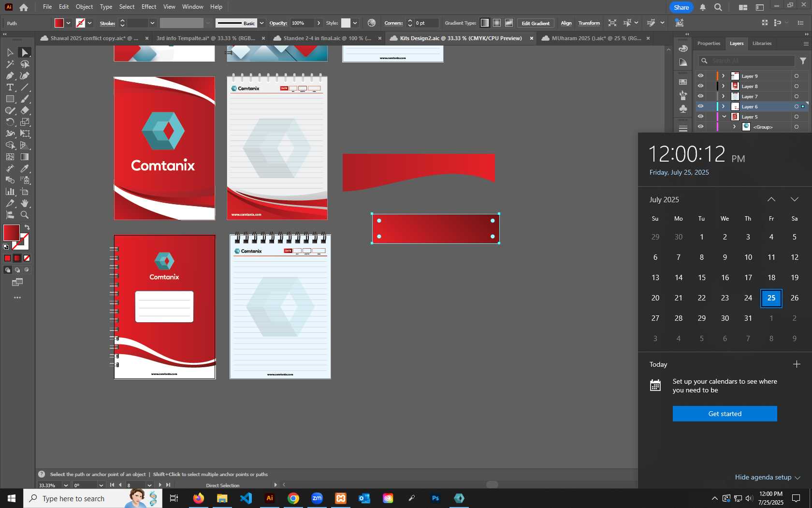Viewport: 812px width, 508px height.
Task: Open the Basic brush definition dropdown
Action: pos(261,23)
